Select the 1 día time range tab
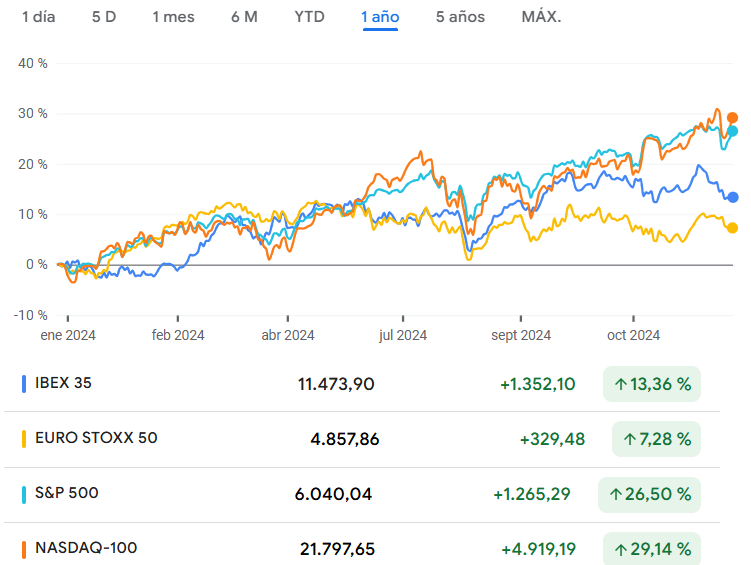 tap(39, 17)
